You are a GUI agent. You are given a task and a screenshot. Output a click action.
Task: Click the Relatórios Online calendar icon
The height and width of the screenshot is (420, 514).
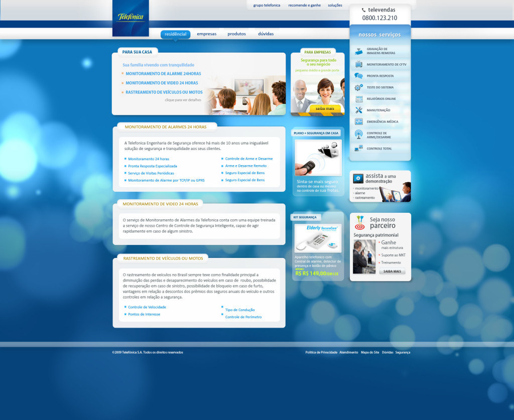pos(359,99)
